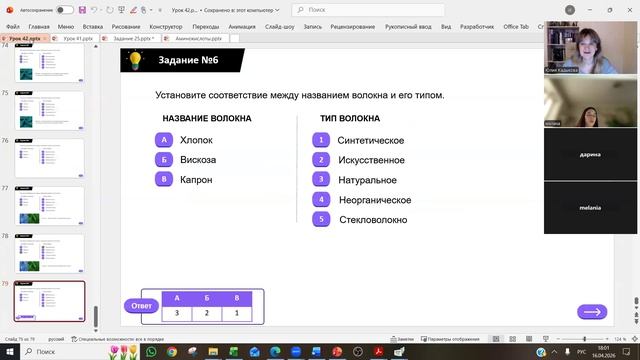Start Slide Show from status bar icon
The height and width of the screenshot is (360, 640).
(546, 339)
